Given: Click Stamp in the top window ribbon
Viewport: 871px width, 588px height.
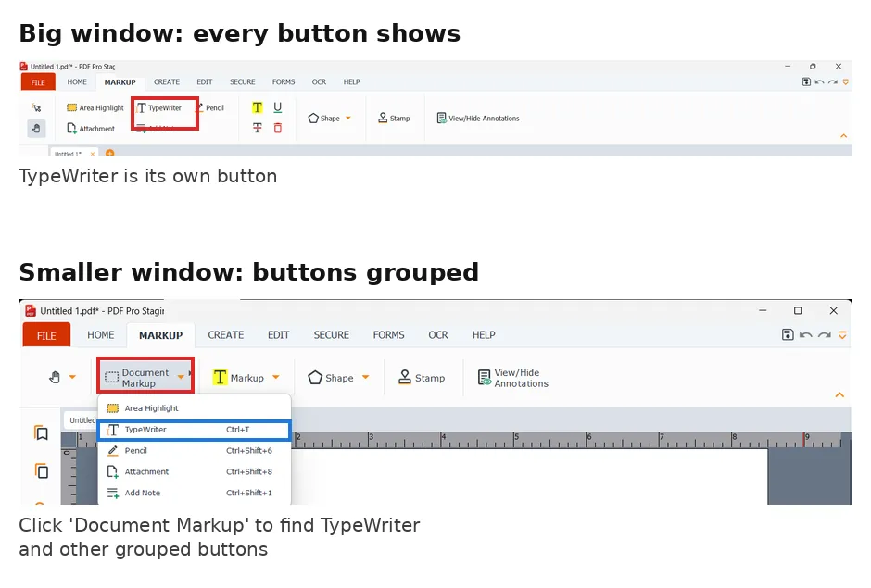Looking at the screenshot, I should click(394, 119).
